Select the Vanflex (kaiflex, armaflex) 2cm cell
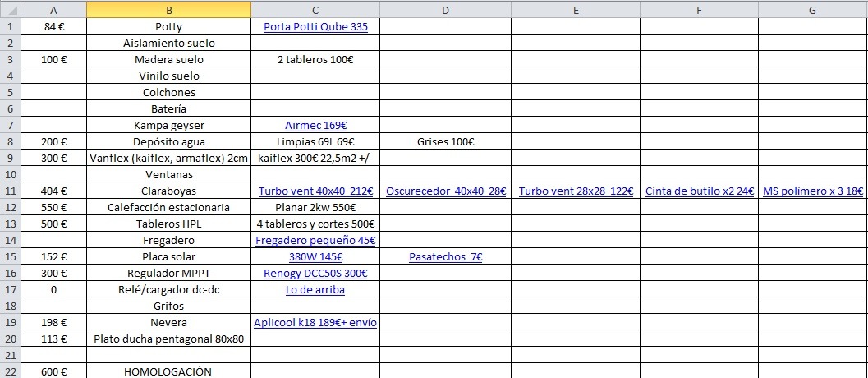Image resolution: width=868 pixels, height=378 pixels. click(169, 158)
